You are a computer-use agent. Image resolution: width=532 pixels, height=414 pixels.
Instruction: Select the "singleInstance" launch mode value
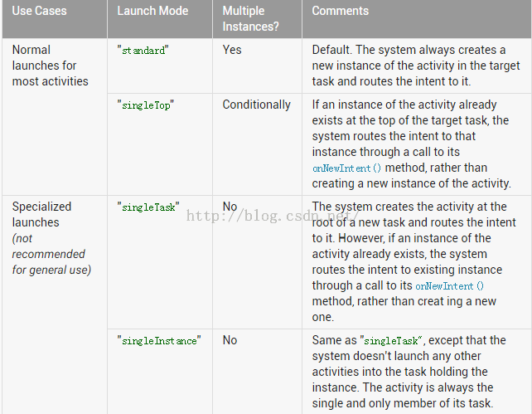tap(159, 341)
